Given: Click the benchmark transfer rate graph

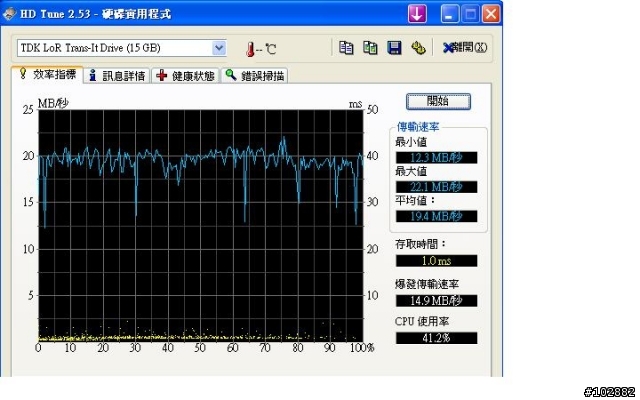Looking at the screenshot, I should (200, 225).
